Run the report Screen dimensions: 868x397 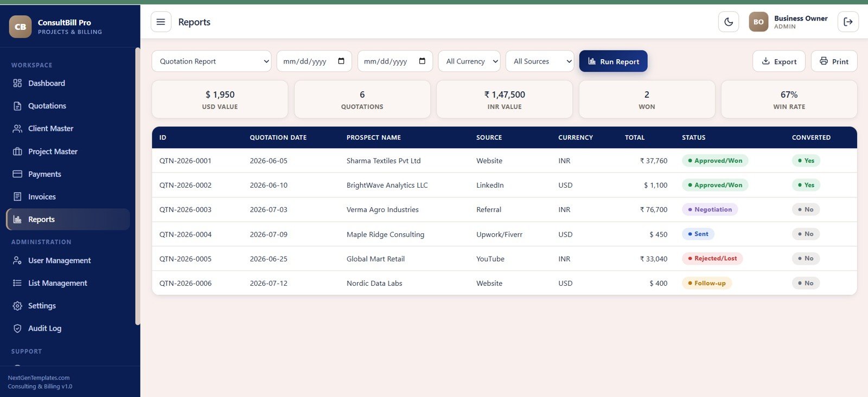tap(613, 61)
